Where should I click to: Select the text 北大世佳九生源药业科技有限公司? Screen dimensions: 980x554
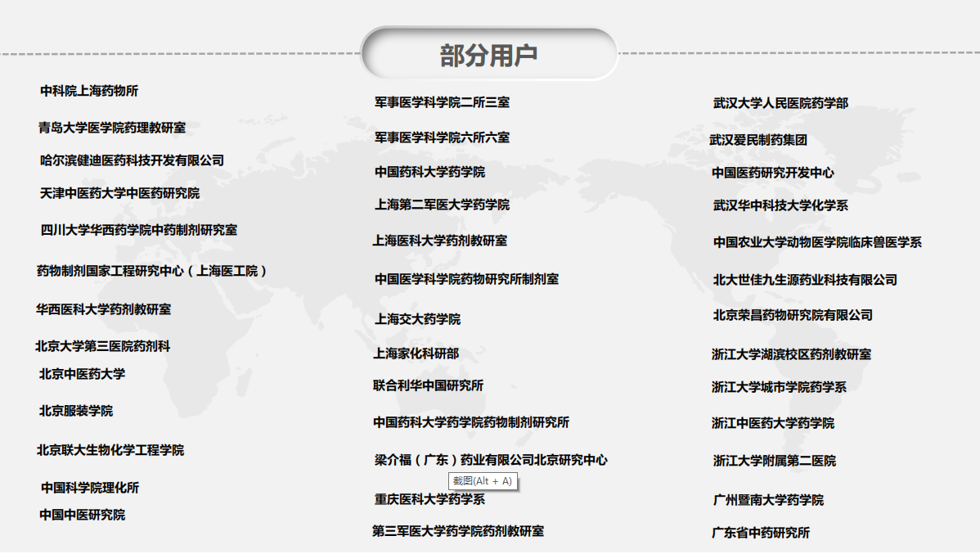point(805,280)
